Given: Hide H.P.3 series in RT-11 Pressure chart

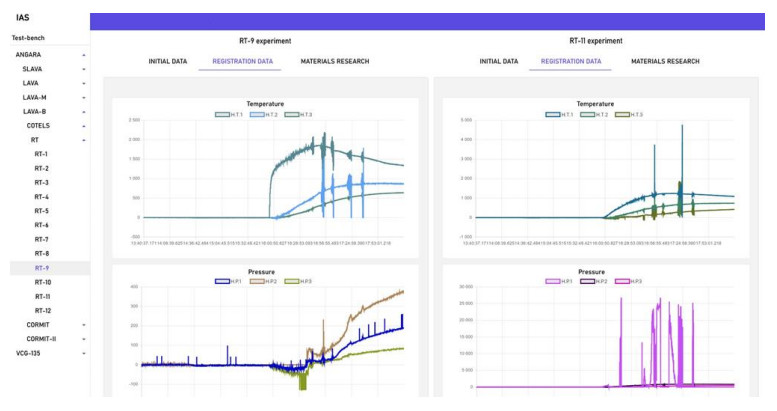Looking at the screenshot, I should tap(623, 279).
